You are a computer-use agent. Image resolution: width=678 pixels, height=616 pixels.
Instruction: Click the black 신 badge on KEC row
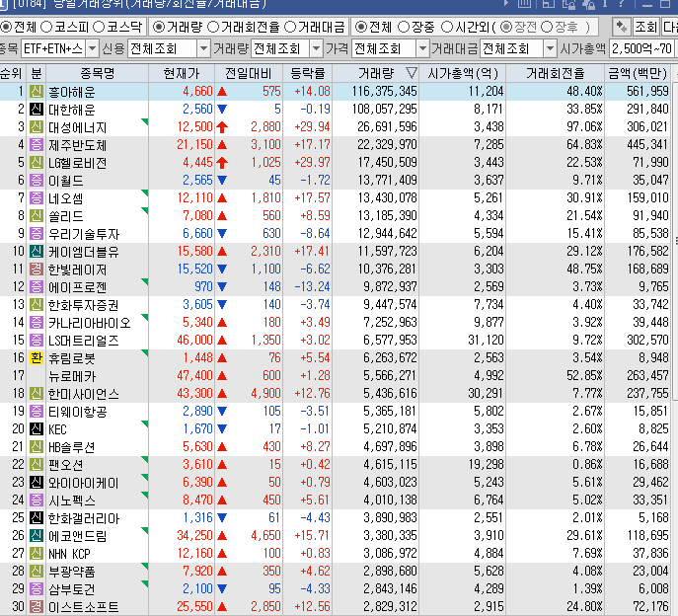(37, 428)
